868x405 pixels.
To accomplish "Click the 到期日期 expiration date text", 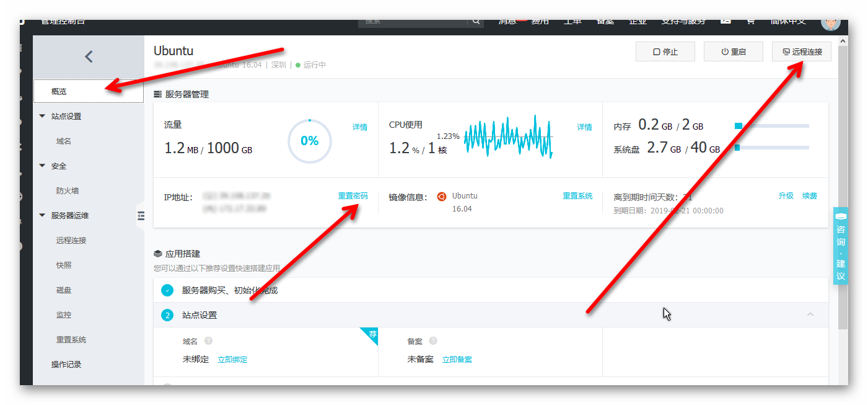I will click(x=669, y=211).
